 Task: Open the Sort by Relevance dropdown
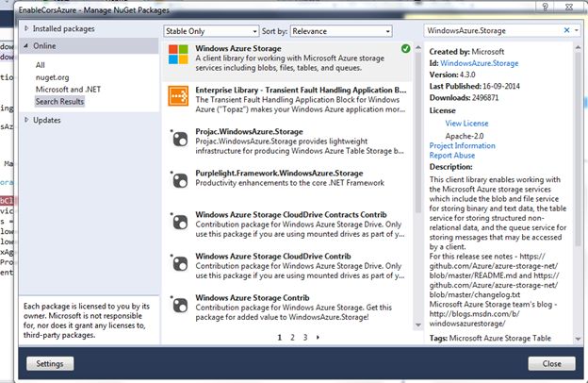(341, 31)
